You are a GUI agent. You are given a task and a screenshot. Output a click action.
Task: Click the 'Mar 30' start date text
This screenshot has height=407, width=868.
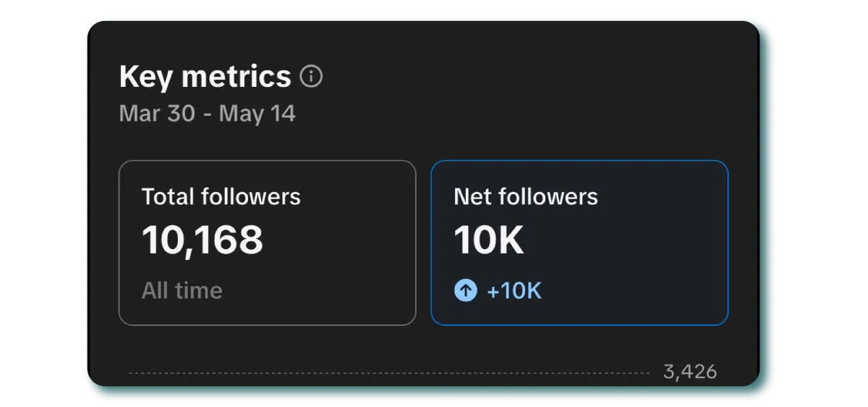[156, 114]
